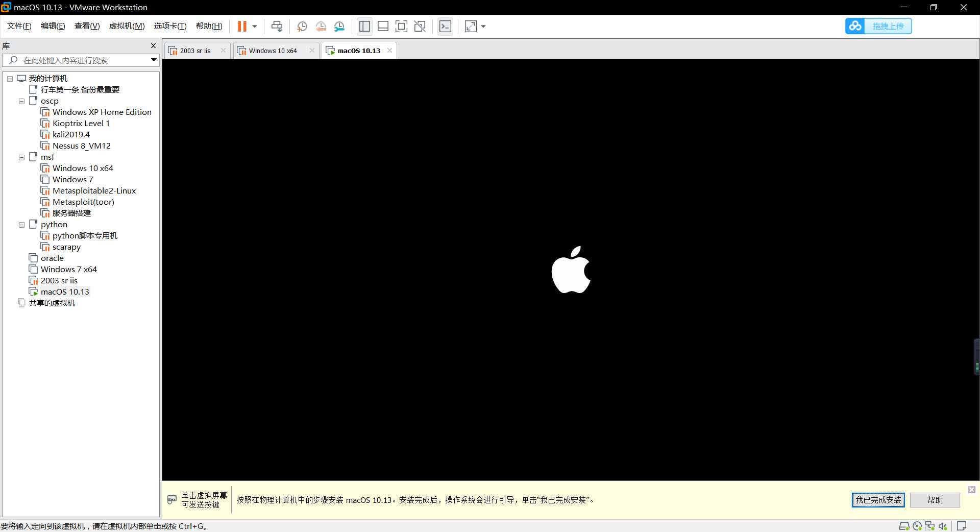Open the 虚拟机(M) menu
Image resolution: width=980 pixels, height=532 pixels.
coord(127,26)
